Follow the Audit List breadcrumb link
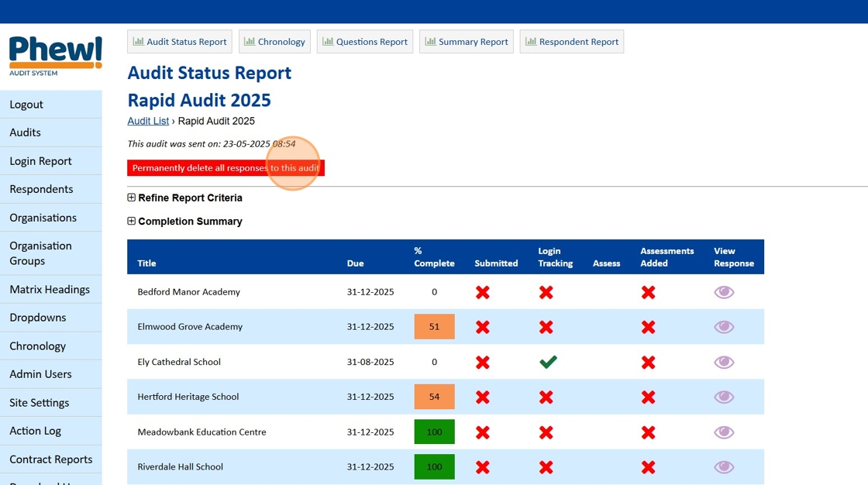868x485 pixels. click(148, 121)
